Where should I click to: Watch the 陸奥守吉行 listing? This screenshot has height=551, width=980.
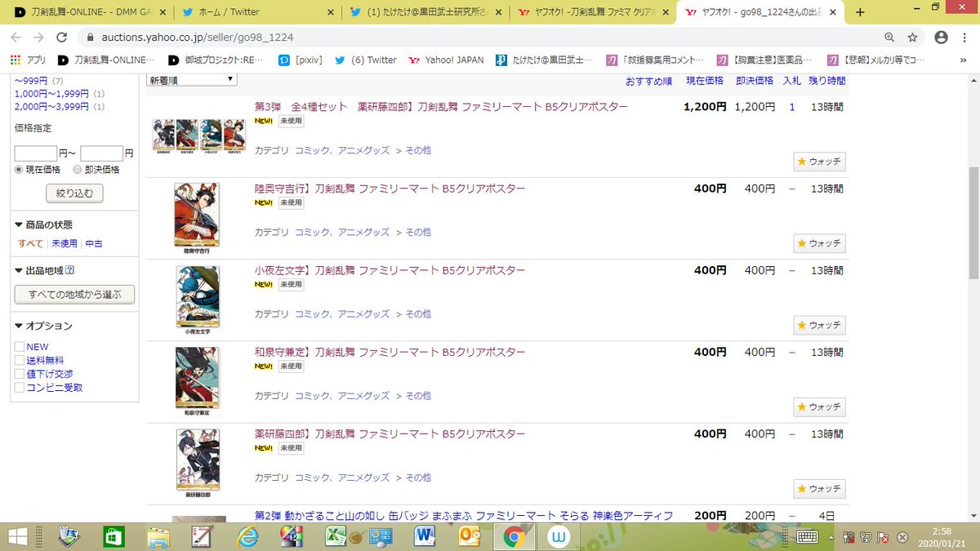tap(819, 243)
